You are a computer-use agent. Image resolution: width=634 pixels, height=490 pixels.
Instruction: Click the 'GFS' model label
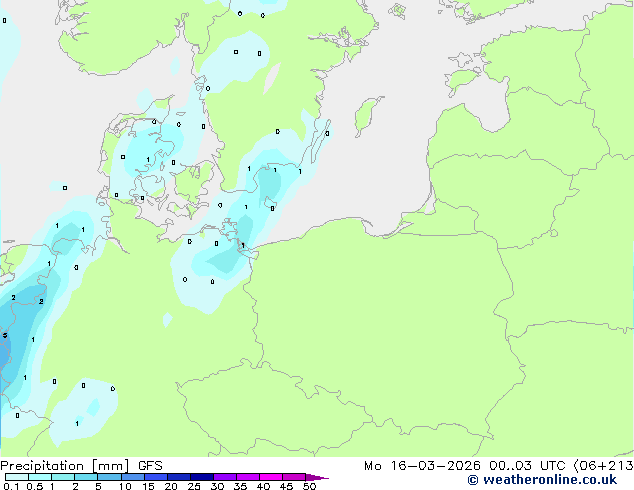point(150,466)
